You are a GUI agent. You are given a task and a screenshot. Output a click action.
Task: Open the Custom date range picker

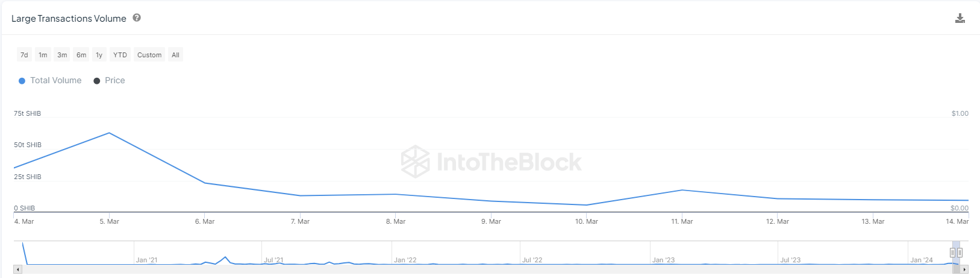(149, 55)
